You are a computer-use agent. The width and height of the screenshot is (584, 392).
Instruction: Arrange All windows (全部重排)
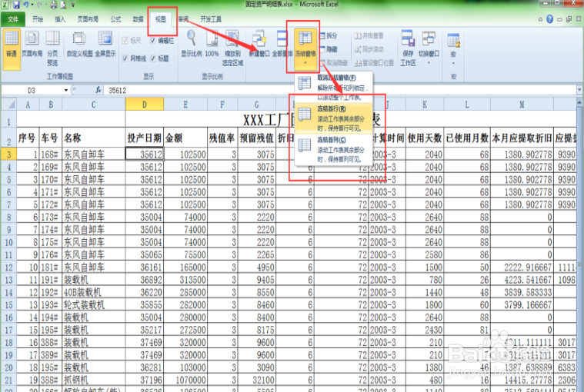coord(282,45)
